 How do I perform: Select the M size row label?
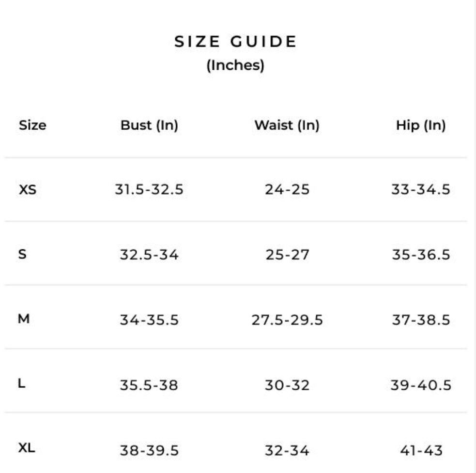click(x=24, y=319)
